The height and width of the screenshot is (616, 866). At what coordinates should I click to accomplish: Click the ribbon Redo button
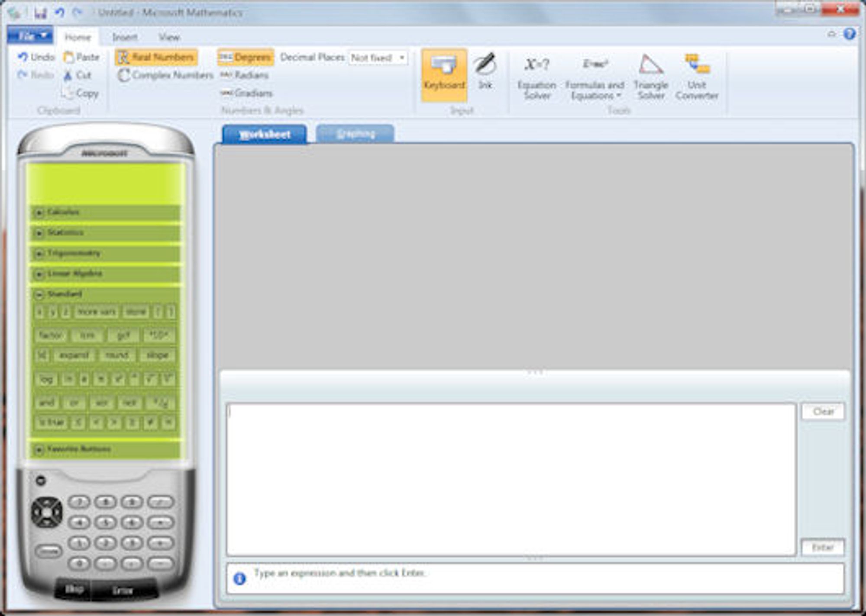[36, 75]
